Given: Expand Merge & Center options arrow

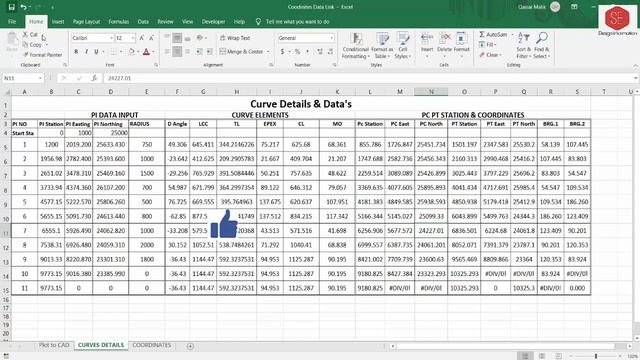Looking at the screenshot, I should pos(268,52).
